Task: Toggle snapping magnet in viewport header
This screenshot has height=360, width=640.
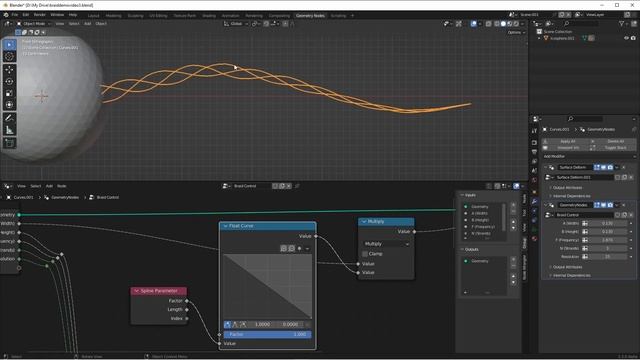Action: pyautogui.click(x=266, y=24)
